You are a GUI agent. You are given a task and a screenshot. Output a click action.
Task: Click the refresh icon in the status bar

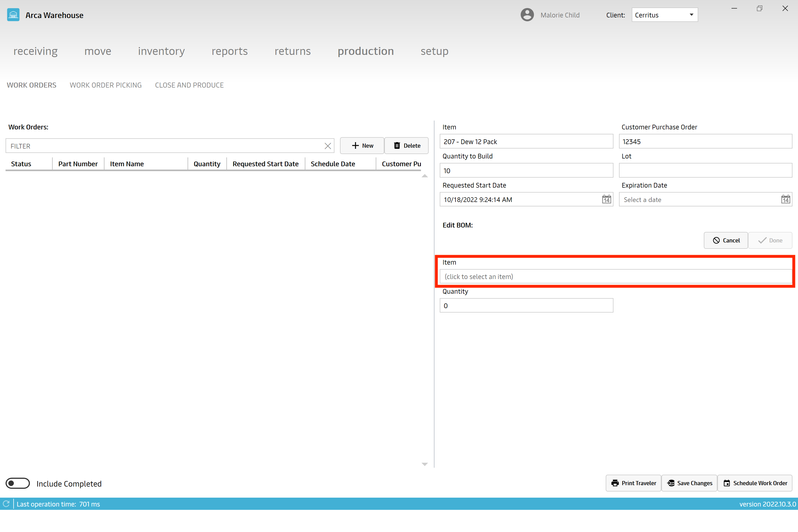coord(6,504)
